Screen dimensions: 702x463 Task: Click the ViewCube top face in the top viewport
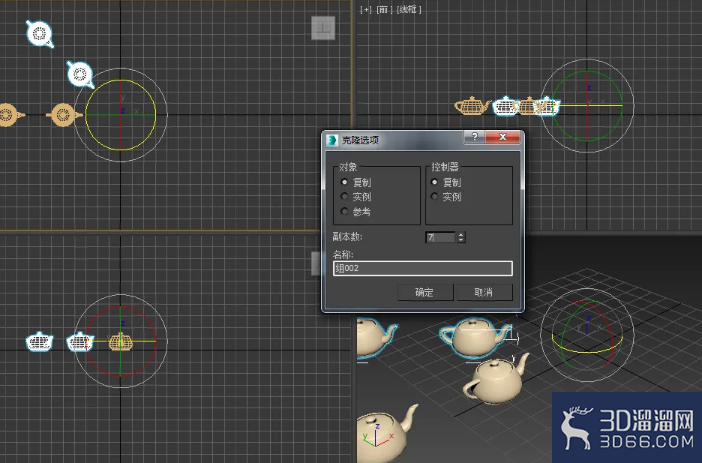[x=323, y=28]
